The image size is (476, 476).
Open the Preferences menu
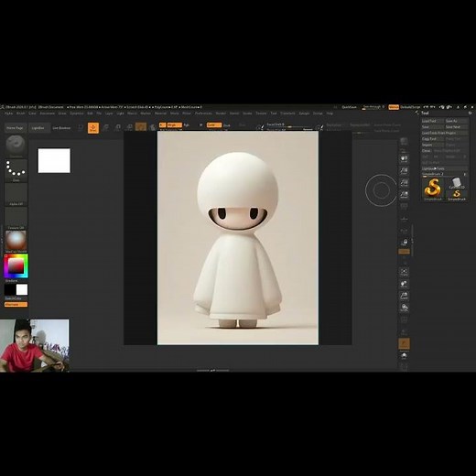[203, 114]
